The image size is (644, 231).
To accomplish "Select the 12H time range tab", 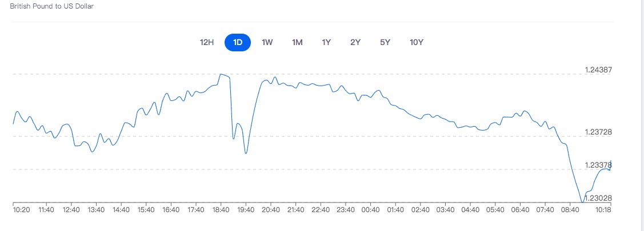I will tap(207, 43).
